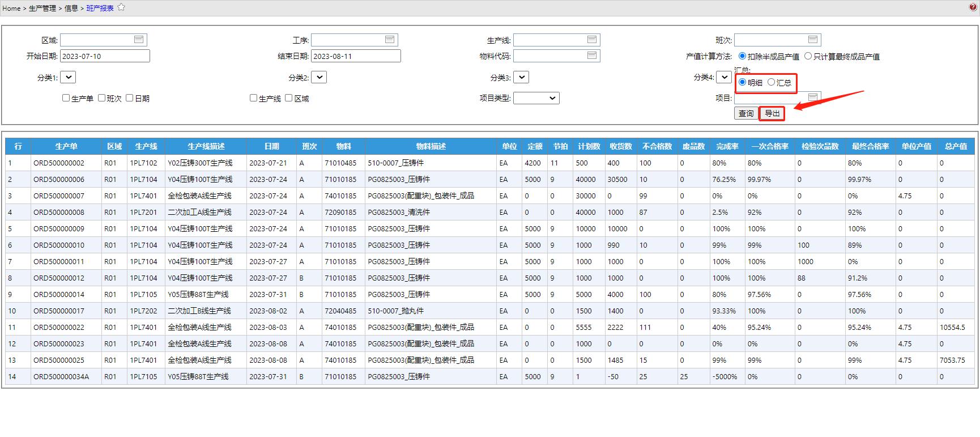Tick the 日期 checkbox
The height and width of the screenshot is (437, 980).
[x=130, y=98]
